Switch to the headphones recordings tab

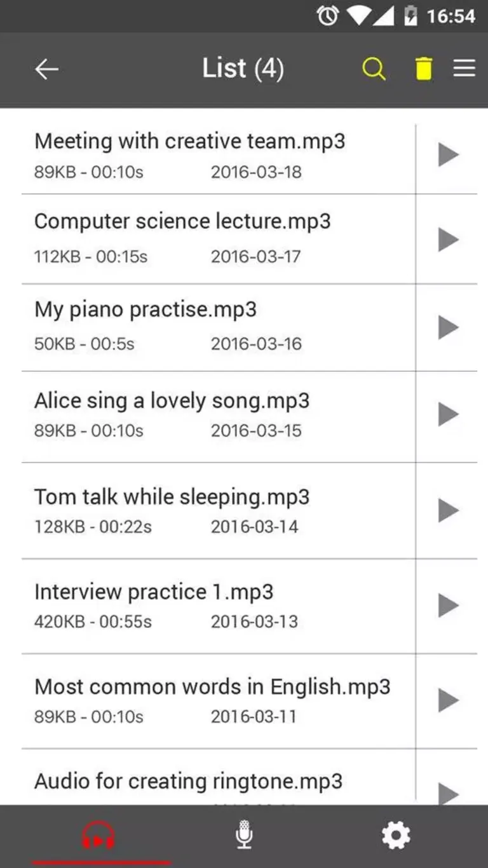pos(98,836)
